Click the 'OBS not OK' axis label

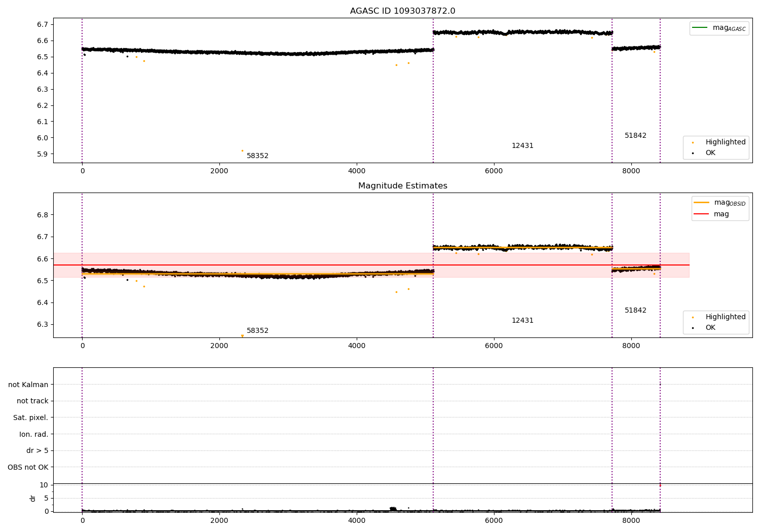pos(28,468)
